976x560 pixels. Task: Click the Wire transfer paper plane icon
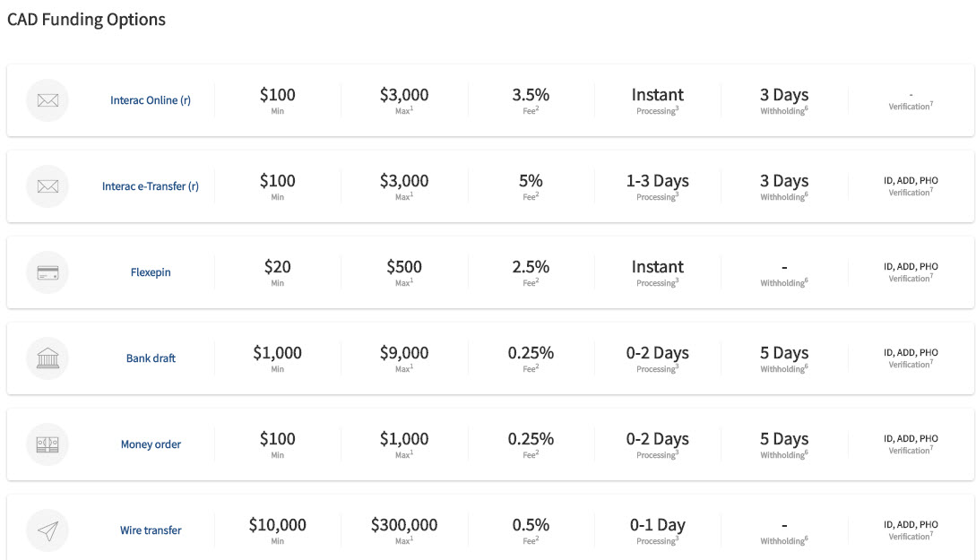click(x=48, y=530)
